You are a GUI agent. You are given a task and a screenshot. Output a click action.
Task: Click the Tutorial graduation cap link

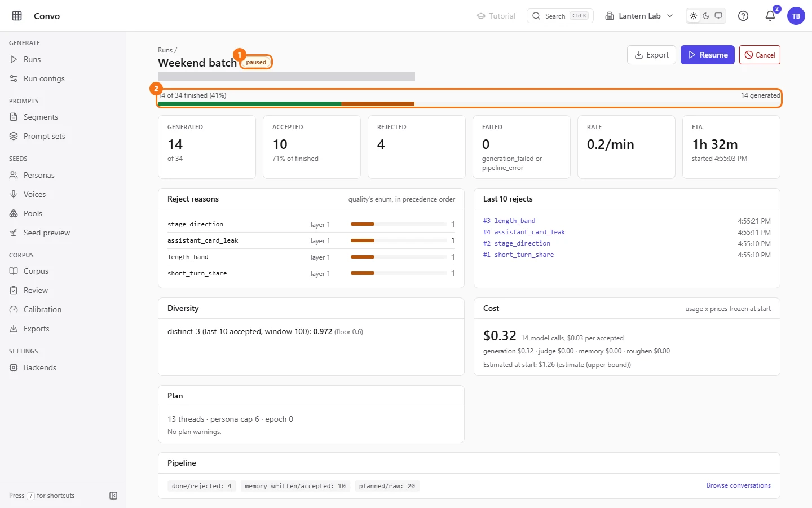(496, 16)
